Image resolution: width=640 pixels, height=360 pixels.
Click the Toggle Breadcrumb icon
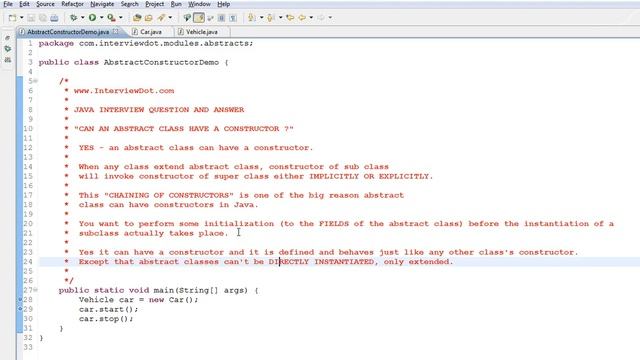pyautogui.click(x=187, y=18)
